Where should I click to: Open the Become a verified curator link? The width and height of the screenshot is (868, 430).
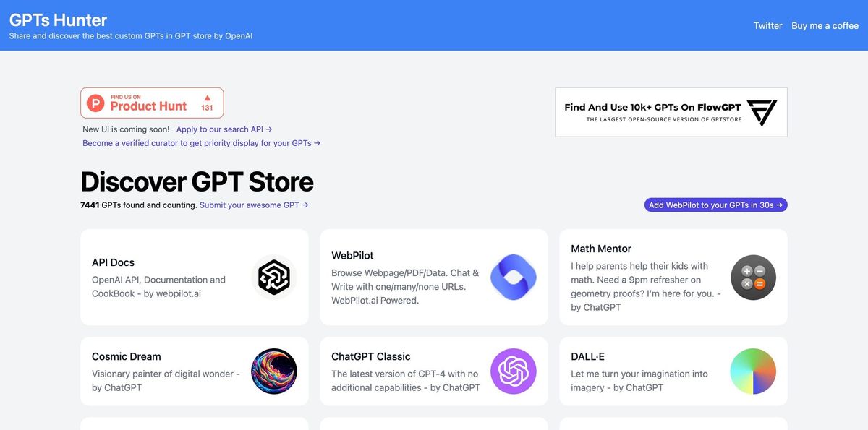(x=201, y=143)
